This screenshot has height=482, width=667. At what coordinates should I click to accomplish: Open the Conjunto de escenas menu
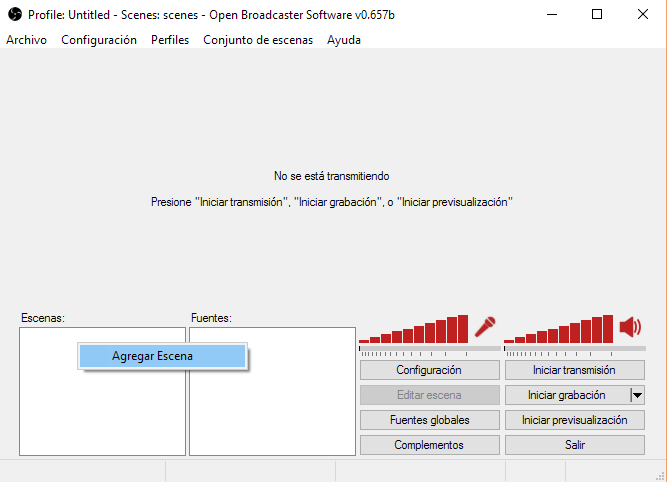click(x=258, y=40)
